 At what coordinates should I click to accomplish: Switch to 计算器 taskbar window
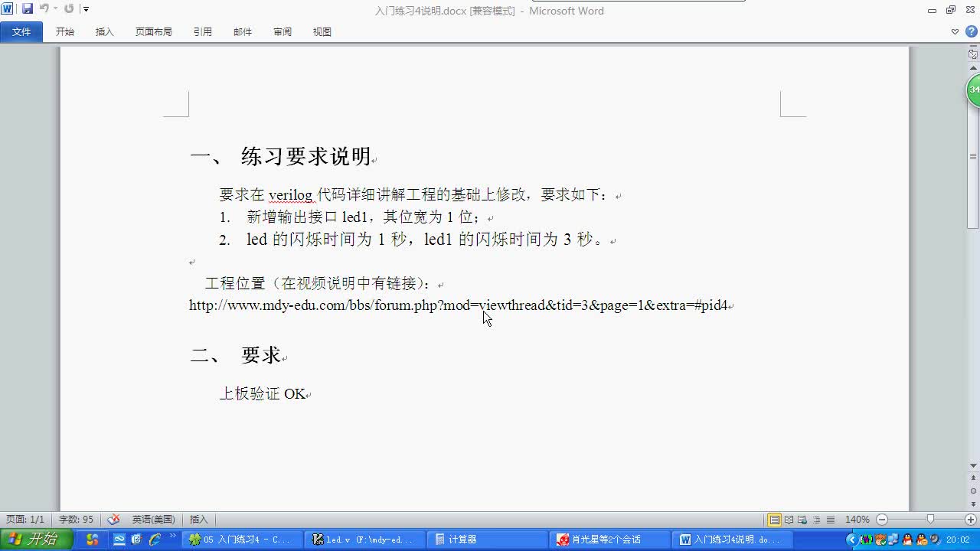click(487, 540)
